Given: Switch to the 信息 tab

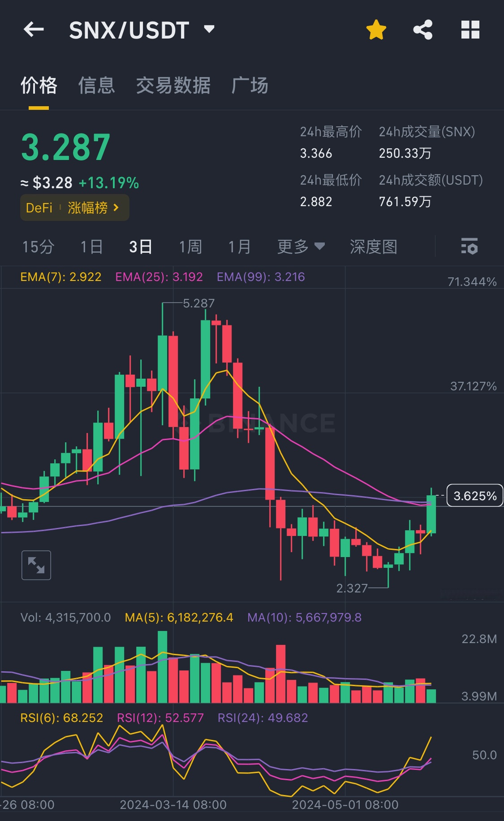Looking at the screenshot, I should click(x=96, y=85).
